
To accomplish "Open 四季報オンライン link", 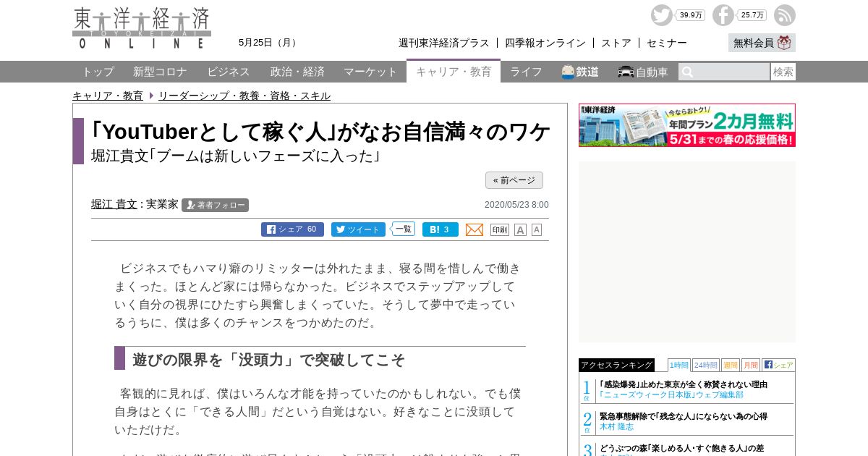I will (x=545, y=43).
